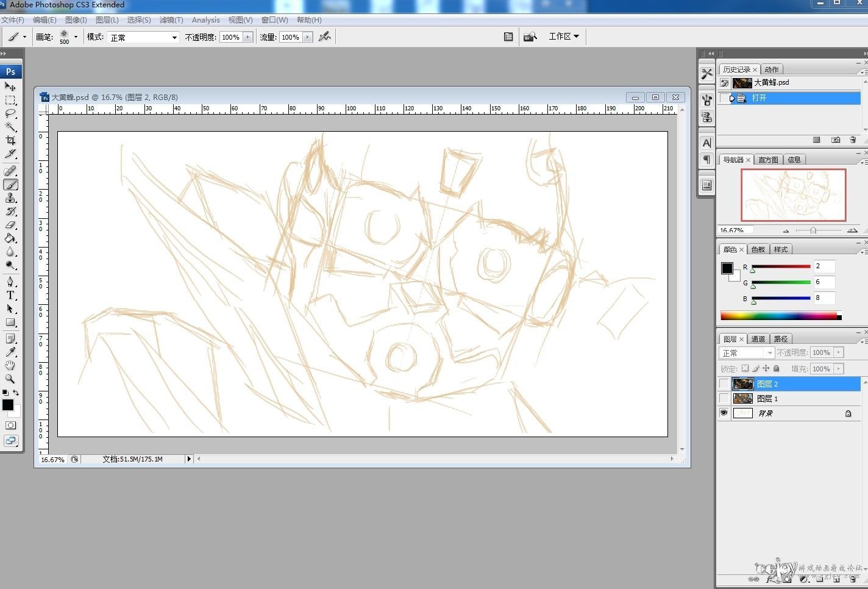This screenshot has width=868, height=589.
Task: Click the Navigator zoom slider
Action: 813,230
